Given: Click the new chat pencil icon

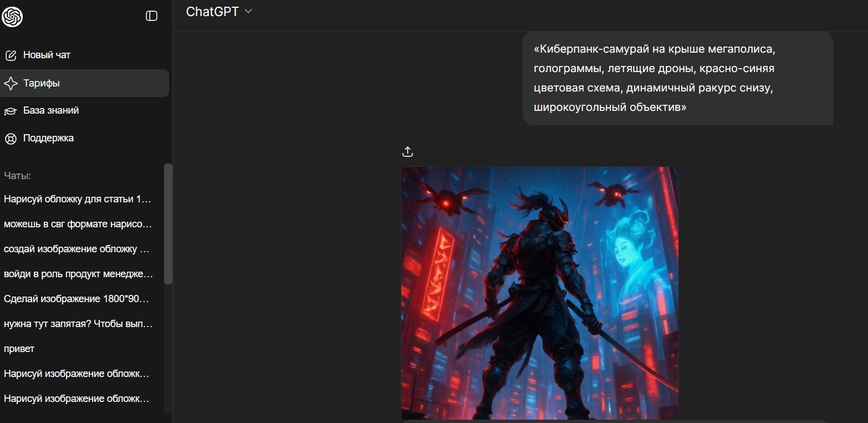Looking at the screenshot, I should (11, 55).
